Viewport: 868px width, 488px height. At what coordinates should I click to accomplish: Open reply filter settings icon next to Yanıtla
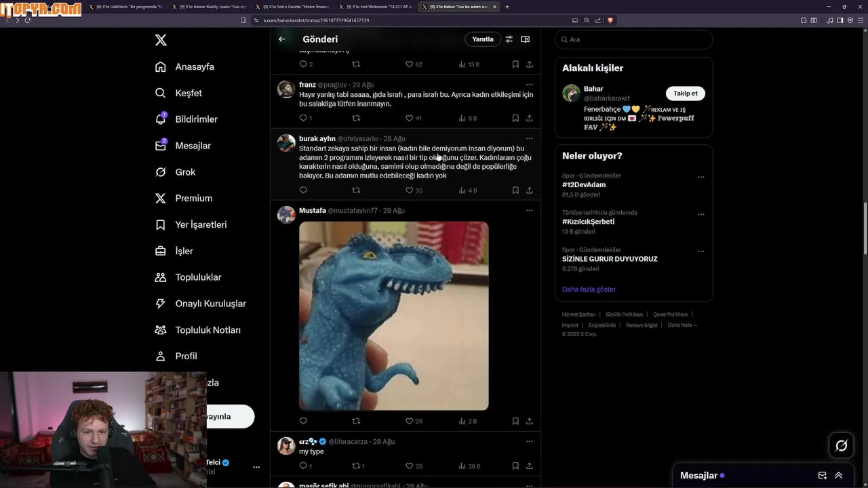point(509,39)
